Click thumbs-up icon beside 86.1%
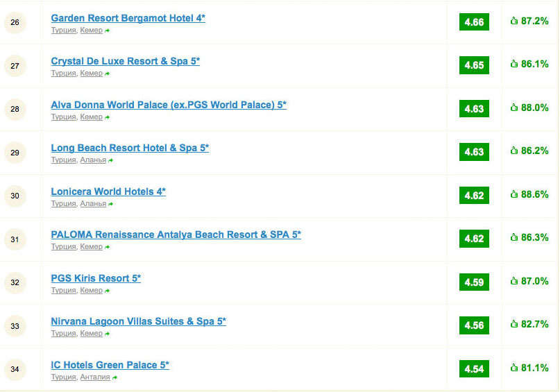The width and height of the screenshot is (560, 392). tap(514, 64)
